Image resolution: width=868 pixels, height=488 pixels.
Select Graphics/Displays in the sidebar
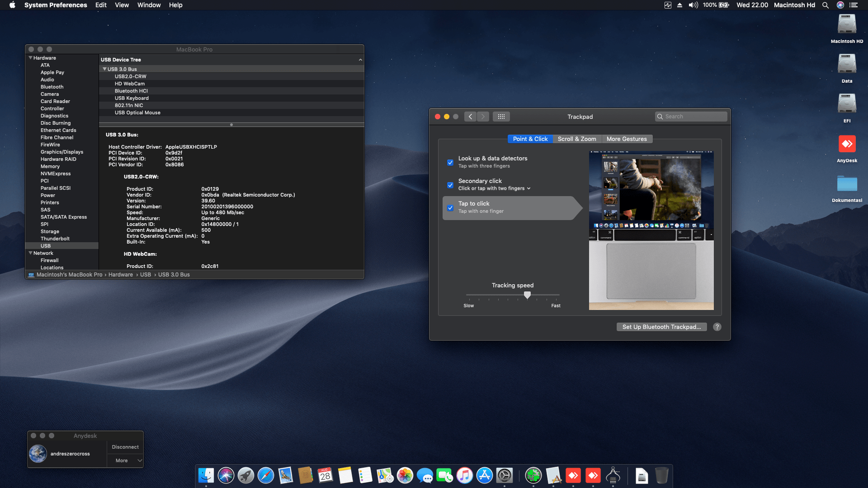pyautogui.click(x=62, y=152)
